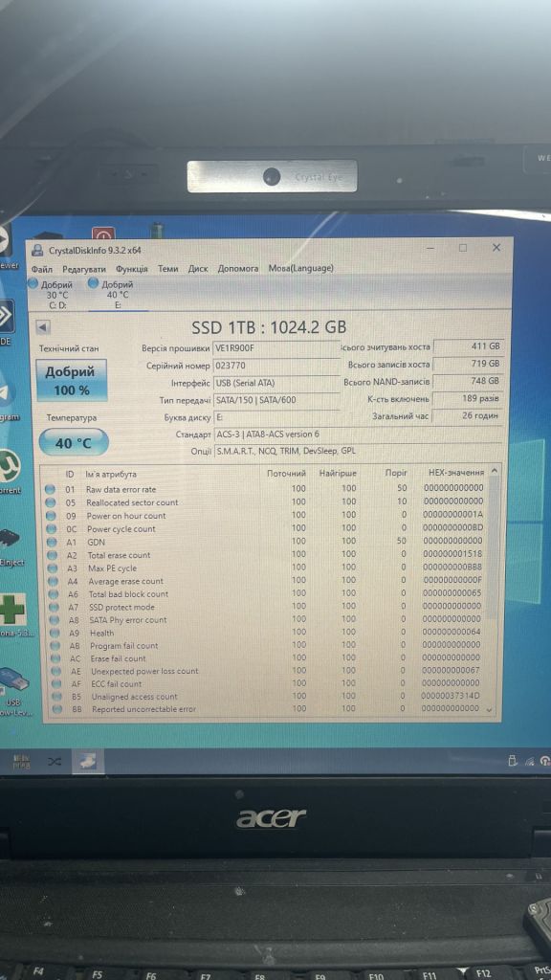Select the Total erase count hex value 000000001518
Image resolution: width=551 pixels, height=980 pixels.
pos(452,554)
